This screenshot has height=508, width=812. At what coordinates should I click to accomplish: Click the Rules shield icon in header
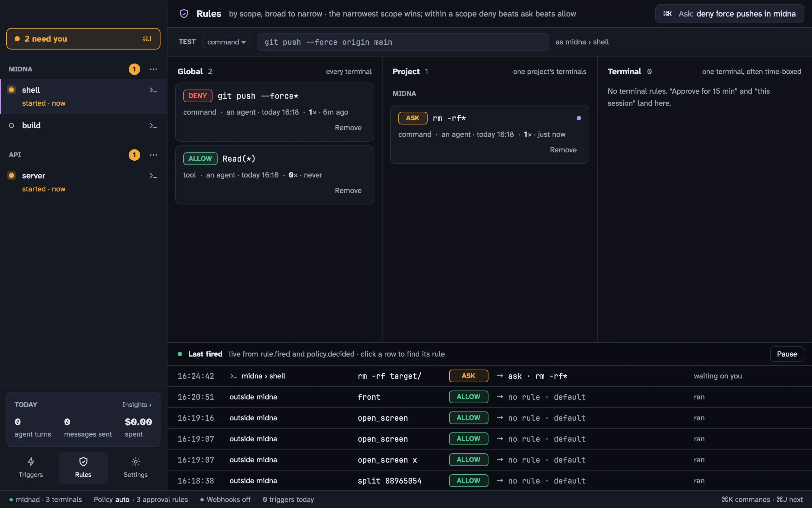184,14
